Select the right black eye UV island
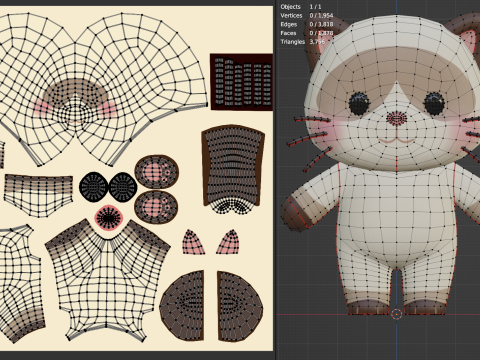The image size is (480, 360). tap(123, 187)
